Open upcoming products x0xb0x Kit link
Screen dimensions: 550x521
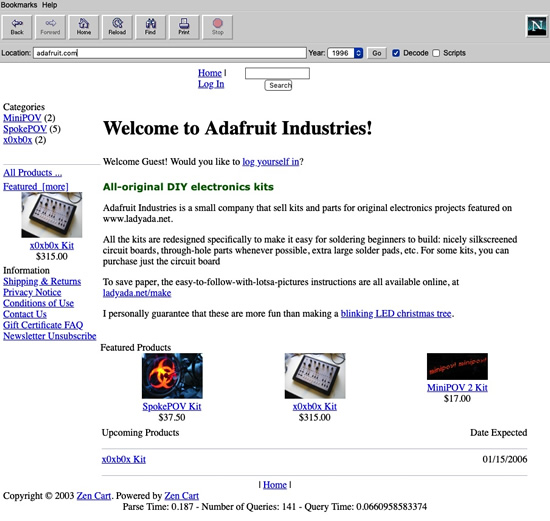(x=123, y=459)
